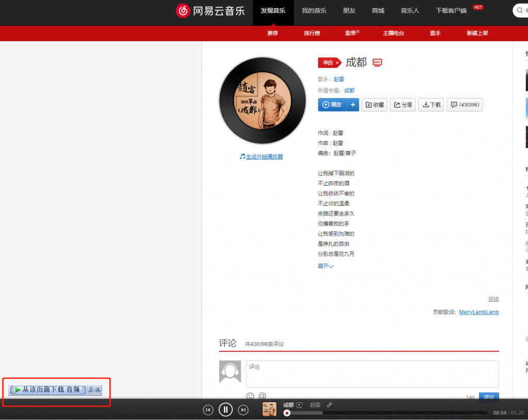This screenshot has height=420, width=528.
Task: Open album link 成都
Action: click(x=349, y=90)
